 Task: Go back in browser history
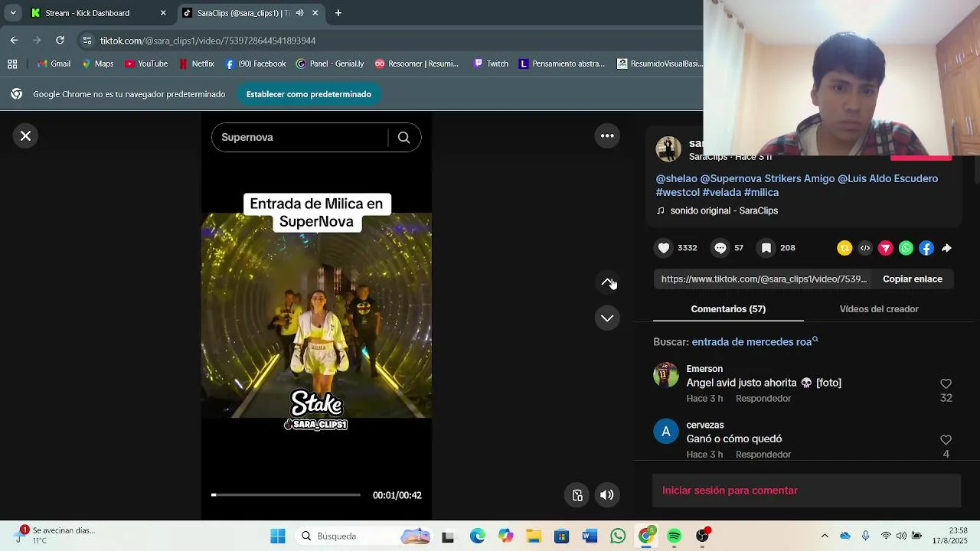pyautogui.click(x=14, y=40)
